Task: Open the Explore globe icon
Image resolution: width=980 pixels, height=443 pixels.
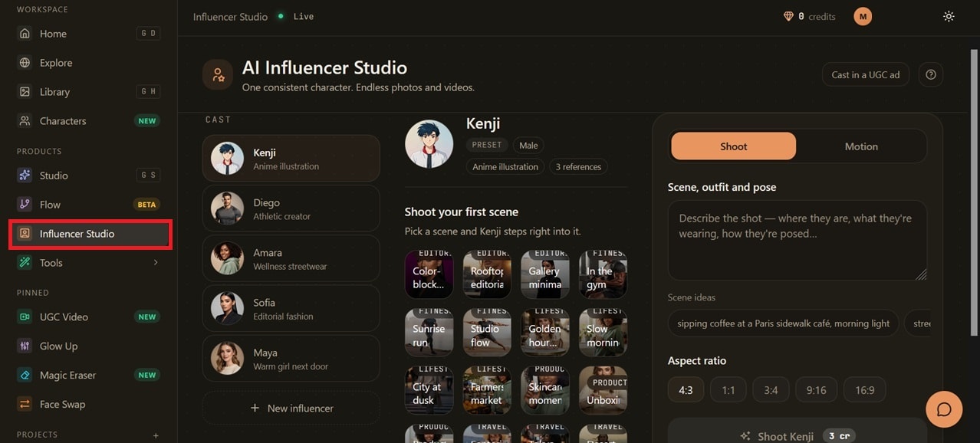Action: (25, 63)
